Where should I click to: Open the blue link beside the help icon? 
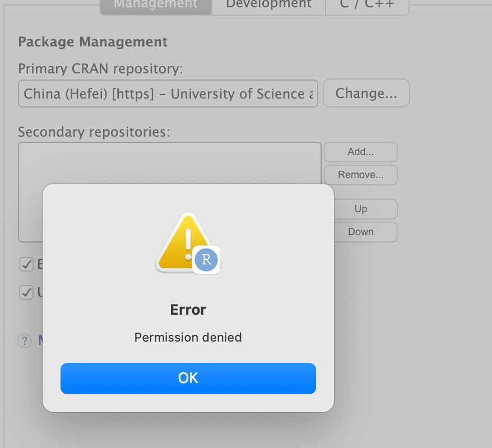[40, 340]
